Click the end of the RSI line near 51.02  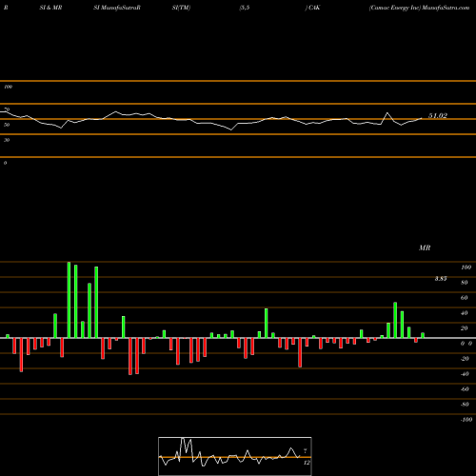(422, 118)
